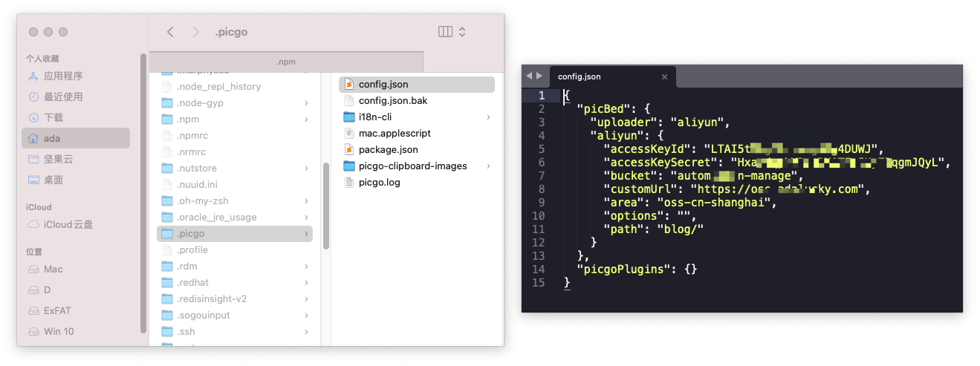This screenshot has width=980, height=366.
Task: Click the editor tab-forward arrow
Action: point(539,76)
